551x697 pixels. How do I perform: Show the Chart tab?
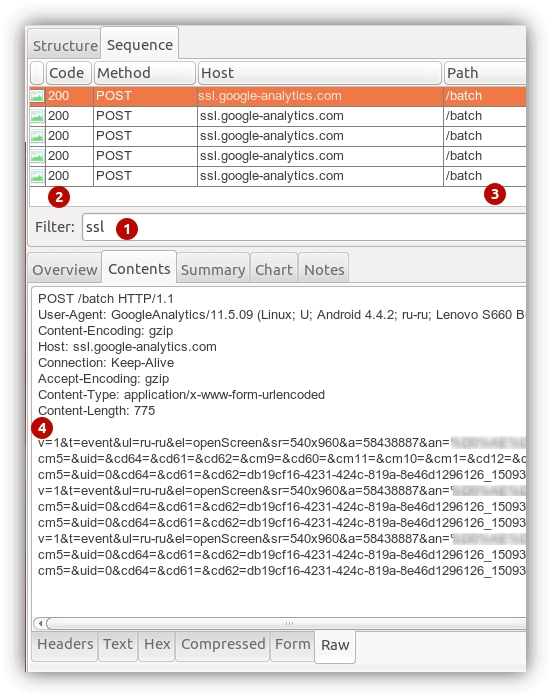(x=274, y=269)
